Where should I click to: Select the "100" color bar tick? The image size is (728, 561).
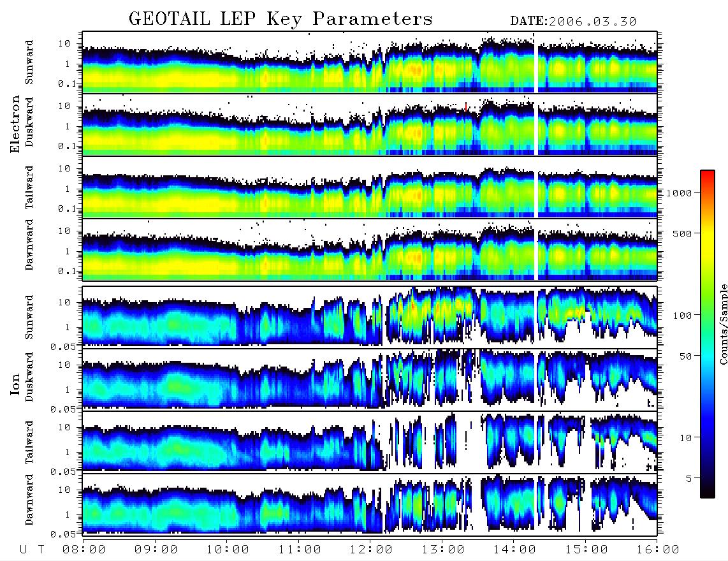click(682, 316)
